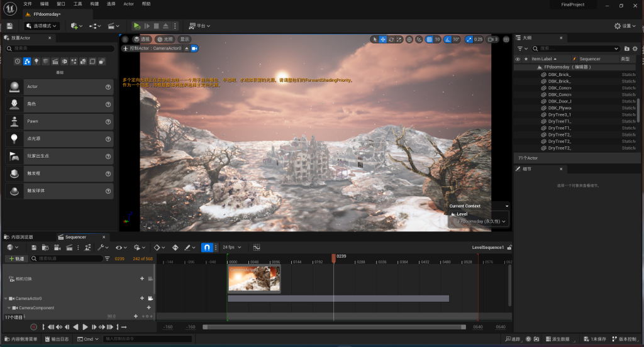Open the 窗口 menu
644x347 pixels.
(61, 4)
